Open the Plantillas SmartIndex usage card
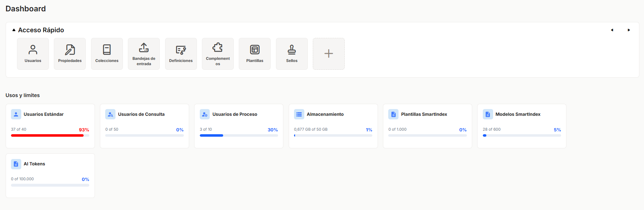Viewport: 644px width, 210px height. point(427,126)
